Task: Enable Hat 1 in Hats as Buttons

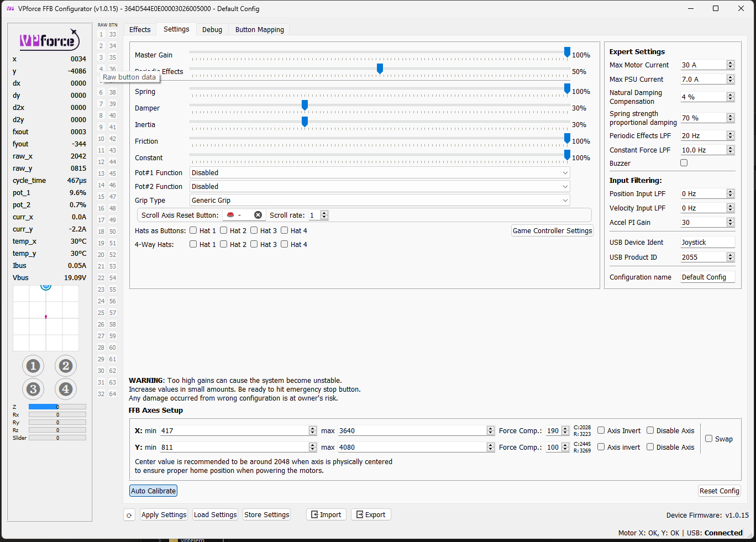Action: tap(193, 230)
